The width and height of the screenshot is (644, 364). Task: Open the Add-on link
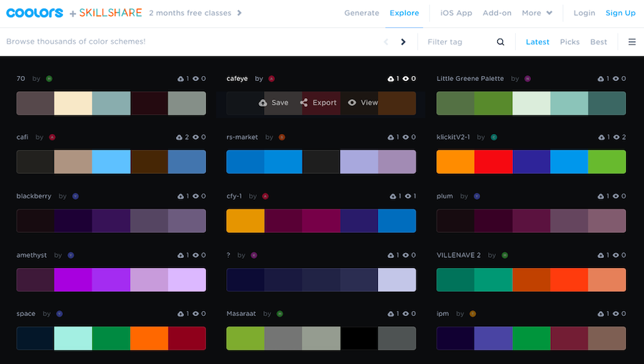click(x=497, y=13)
